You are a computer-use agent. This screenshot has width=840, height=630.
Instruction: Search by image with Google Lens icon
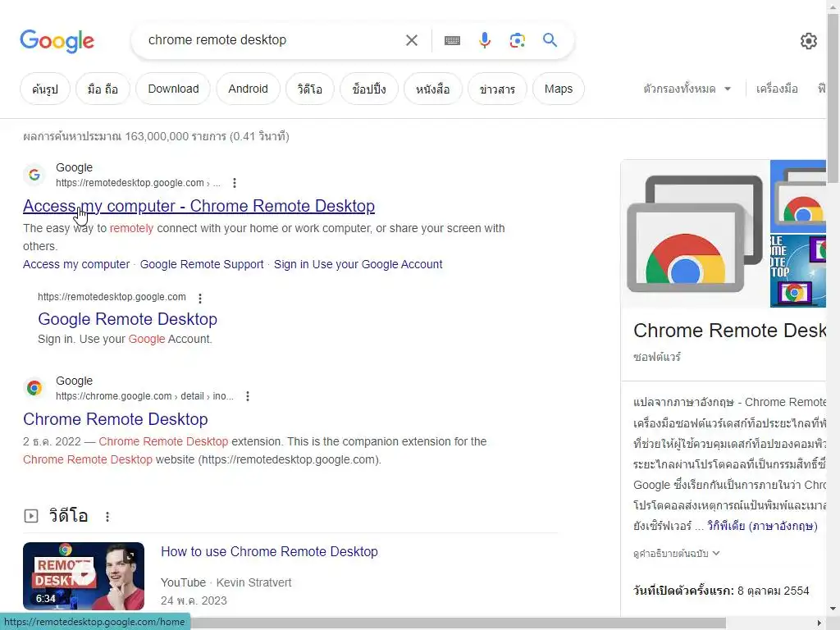click(x=517, y=40)
